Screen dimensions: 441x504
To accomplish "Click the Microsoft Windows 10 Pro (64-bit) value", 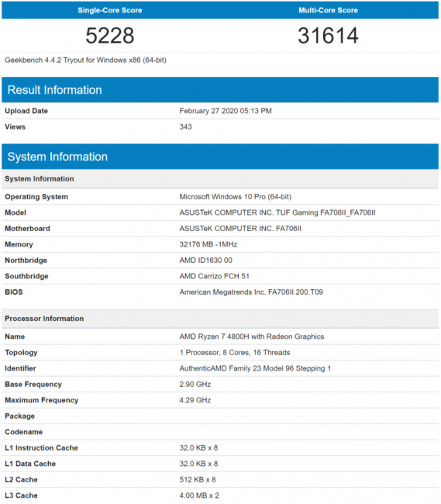I will (235, 197).
